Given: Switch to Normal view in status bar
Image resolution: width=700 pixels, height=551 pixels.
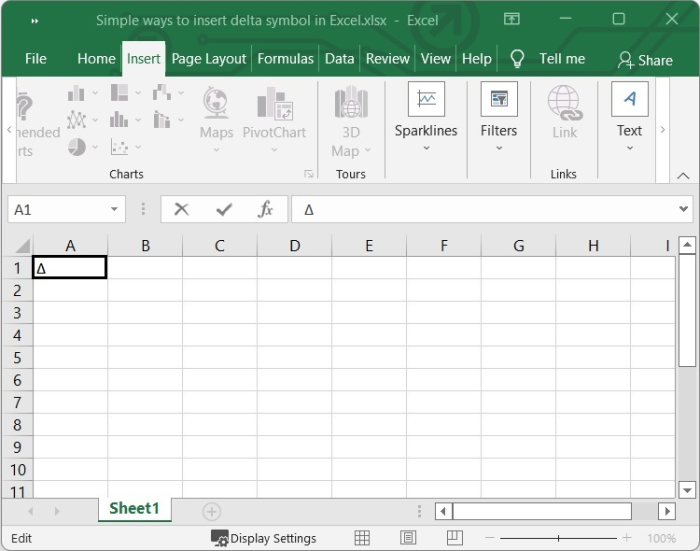Looking at the screenshot, I should tap(362, 538).
